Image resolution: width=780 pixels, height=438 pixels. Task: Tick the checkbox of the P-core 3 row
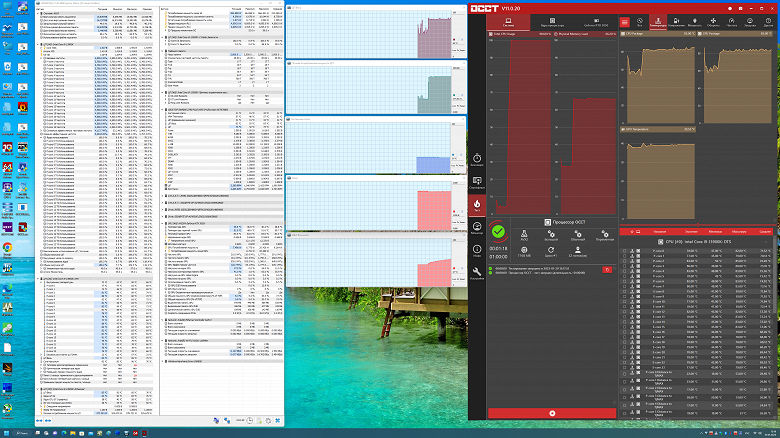tap(625, 266)
